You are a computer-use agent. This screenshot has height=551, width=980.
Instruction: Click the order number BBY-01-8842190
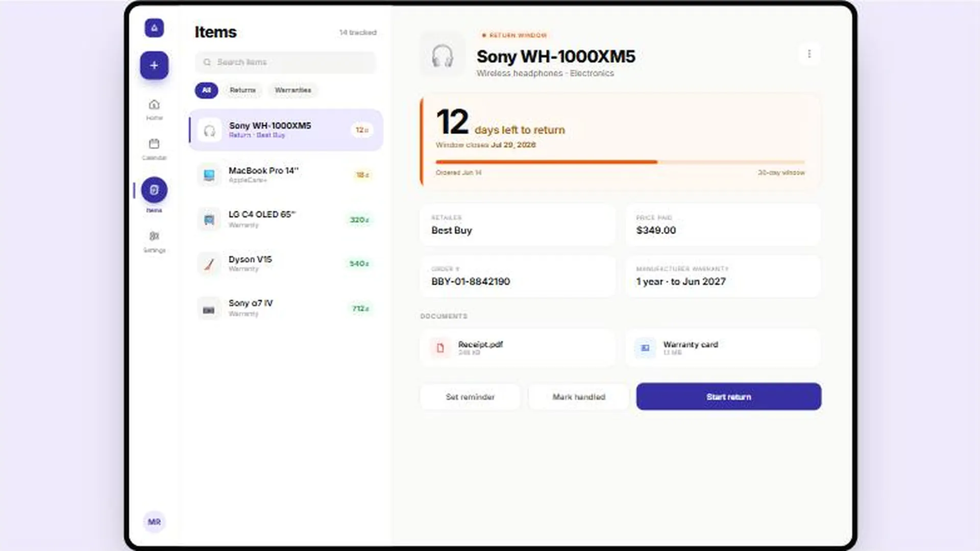coord(471,282)
